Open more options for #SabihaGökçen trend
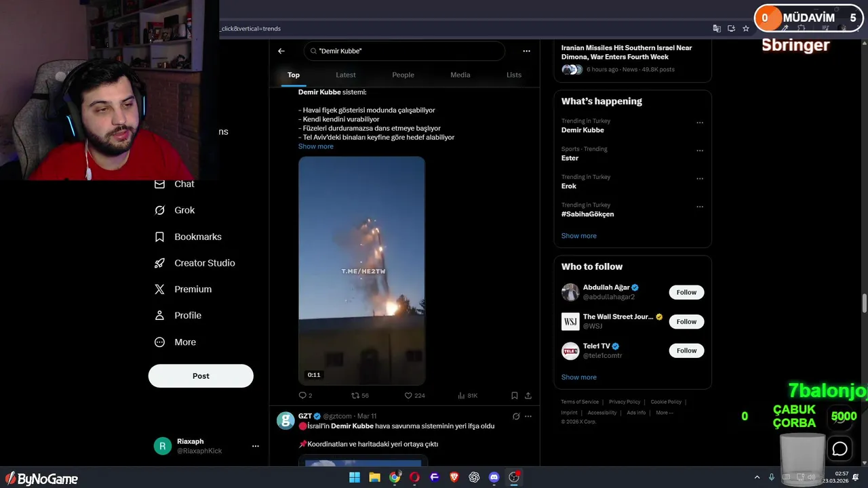This screenshot has height=488, width=868. pos(700,206)
